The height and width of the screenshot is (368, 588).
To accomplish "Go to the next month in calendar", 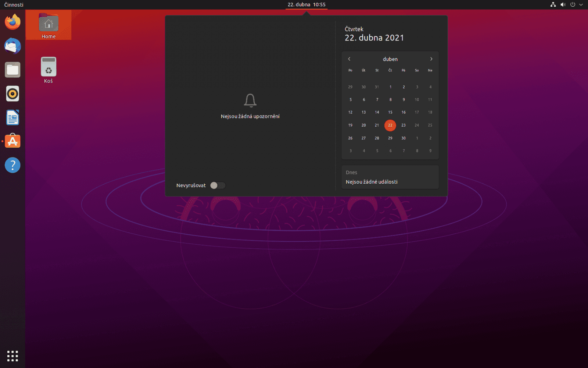I will click(x=431, y=59).
